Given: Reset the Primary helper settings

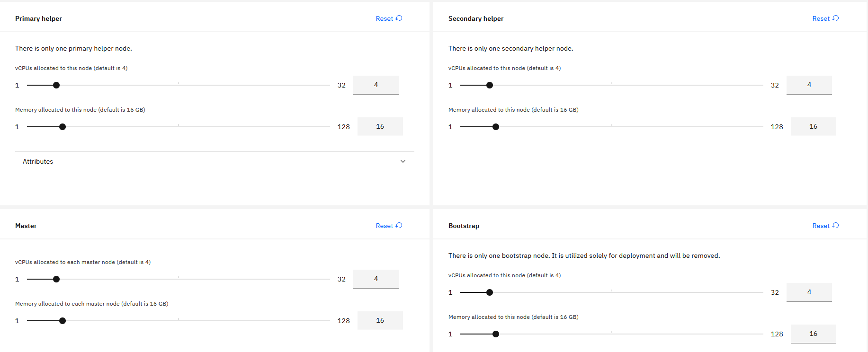Looking at the screenshot, I should [389, 18].
